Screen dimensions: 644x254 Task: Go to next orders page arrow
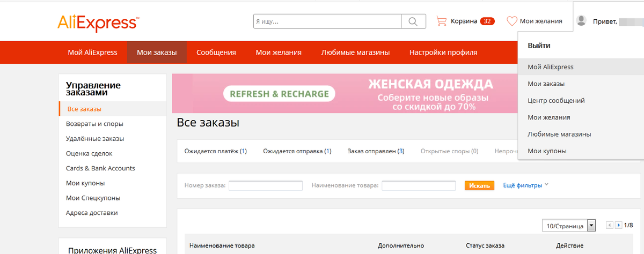point(619,226)
